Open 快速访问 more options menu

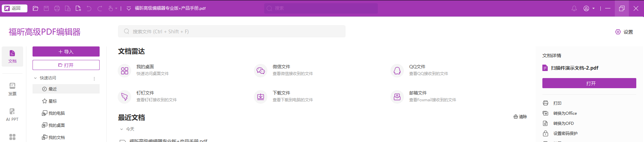tap(94, 78)
